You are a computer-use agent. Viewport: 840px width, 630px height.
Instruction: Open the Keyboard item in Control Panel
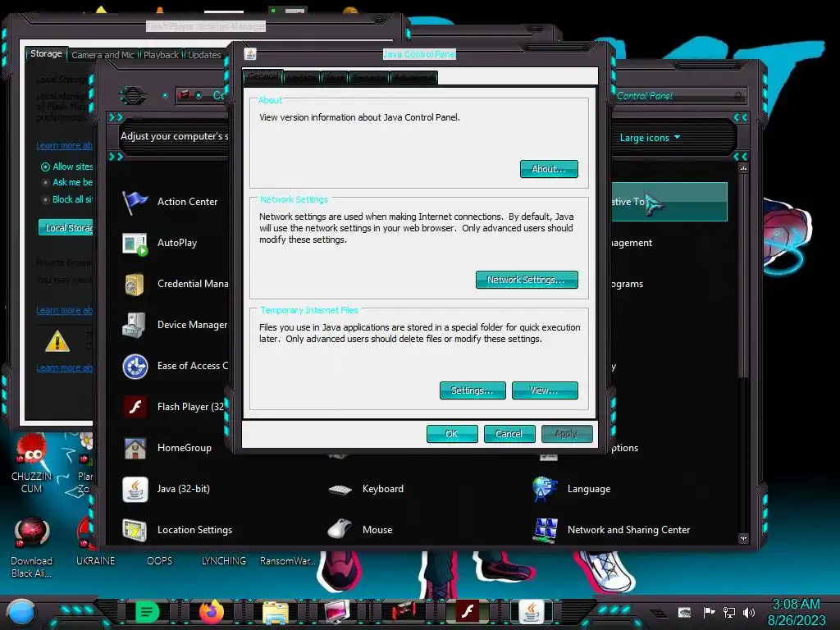coord(365,489)
